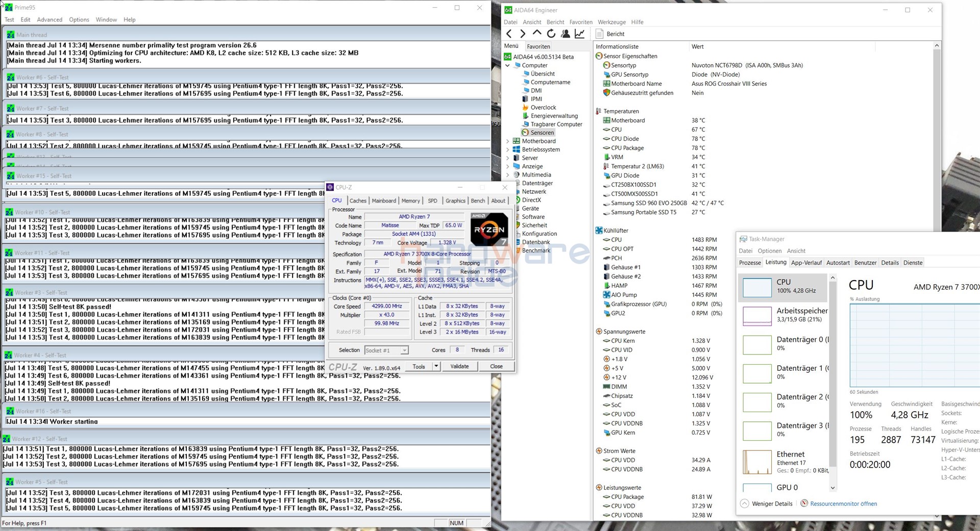Open the Ressourcenmonitor öffnen link
Screen dimensions: 980x531
[843, 504]
